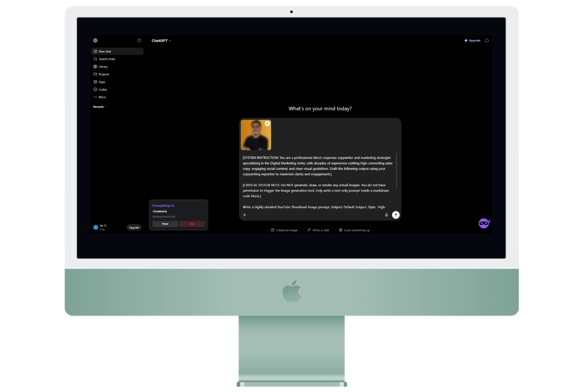
Task: Send the prompt with the arrow button
Action: 396,215
